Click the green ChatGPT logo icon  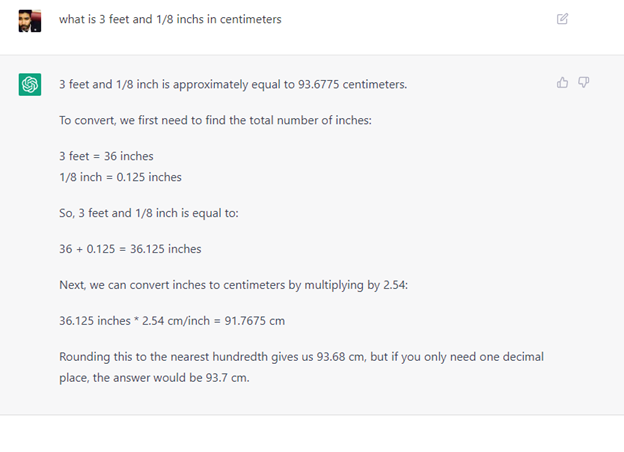30,85
